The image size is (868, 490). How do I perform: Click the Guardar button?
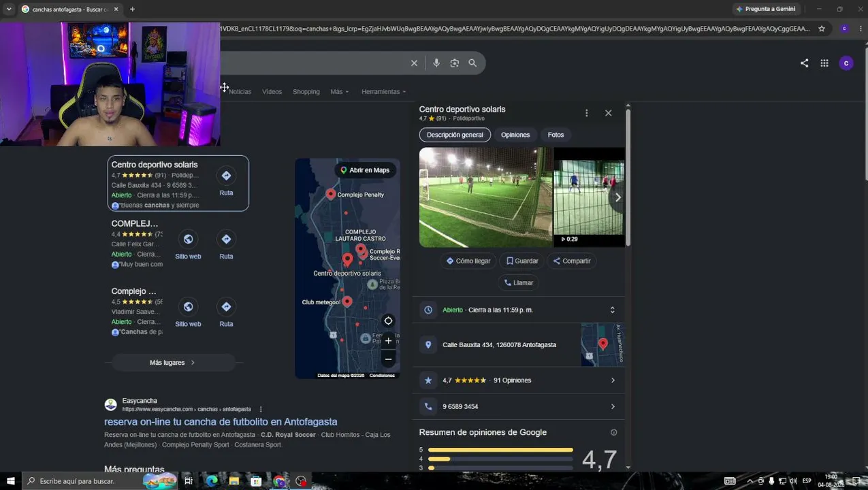tap(522, 261)
